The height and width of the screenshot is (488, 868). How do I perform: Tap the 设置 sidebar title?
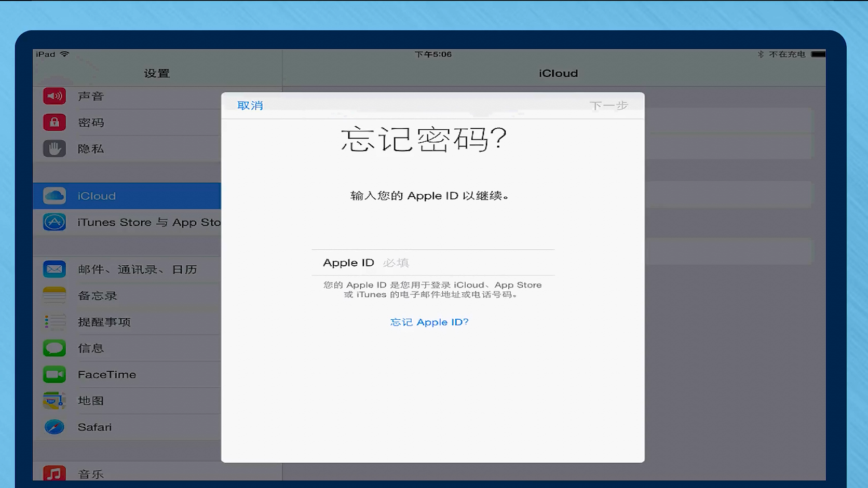tap(157, 73)
